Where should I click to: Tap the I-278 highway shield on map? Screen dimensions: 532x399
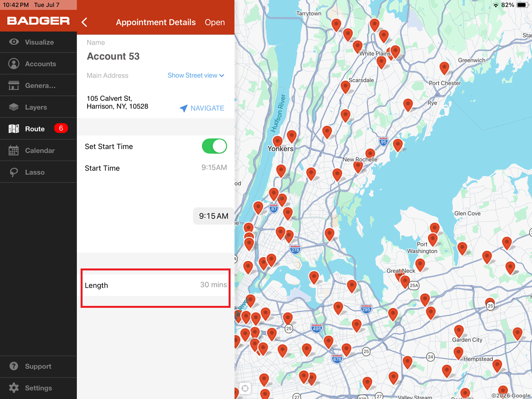point(295,250)
